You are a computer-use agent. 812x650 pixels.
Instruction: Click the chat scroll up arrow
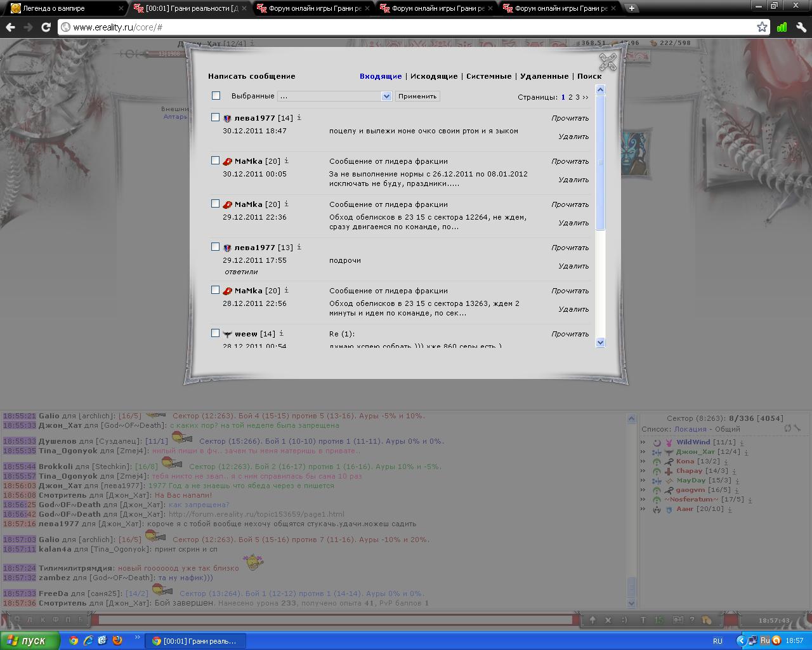click(631, 418)
